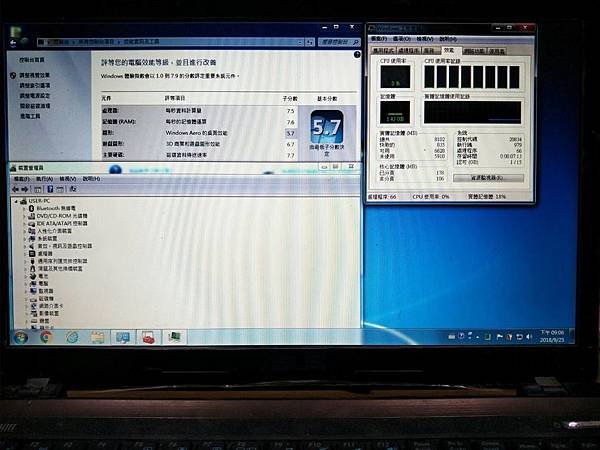Image resolution: width=600 pixels, height=450 pixels.
Task: Click Windows Aero 的桌面效能 row text
Action: pyautogui.click(x=196, y=133)
